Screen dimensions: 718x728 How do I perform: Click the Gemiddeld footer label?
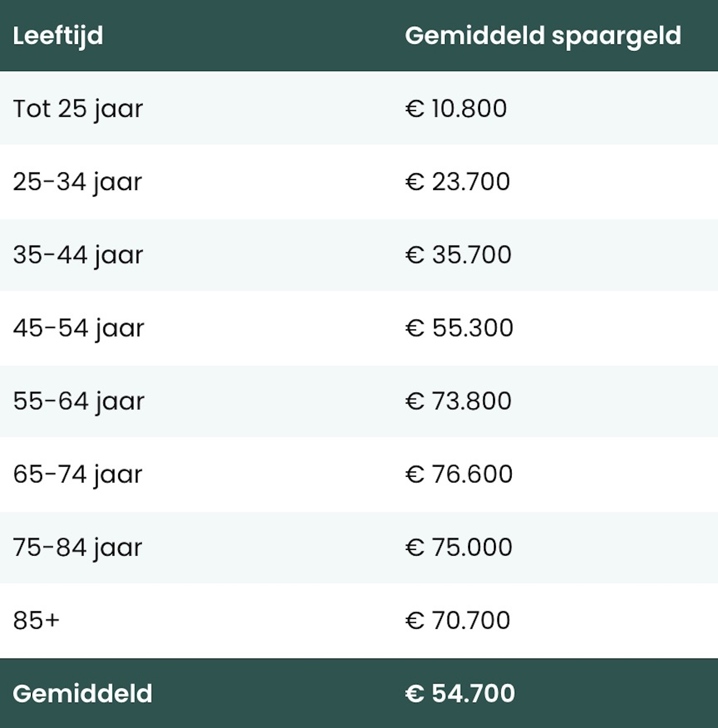point(82,694)
